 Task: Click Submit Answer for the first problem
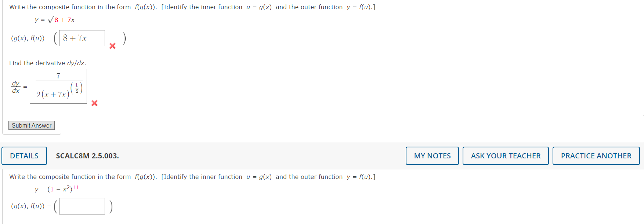(x=31, y=125)
